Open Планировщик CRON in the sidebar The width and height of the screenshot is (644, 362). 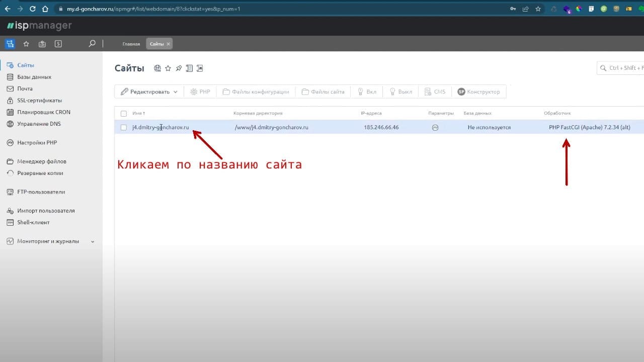pyautogui.click(x=44, y=112)
